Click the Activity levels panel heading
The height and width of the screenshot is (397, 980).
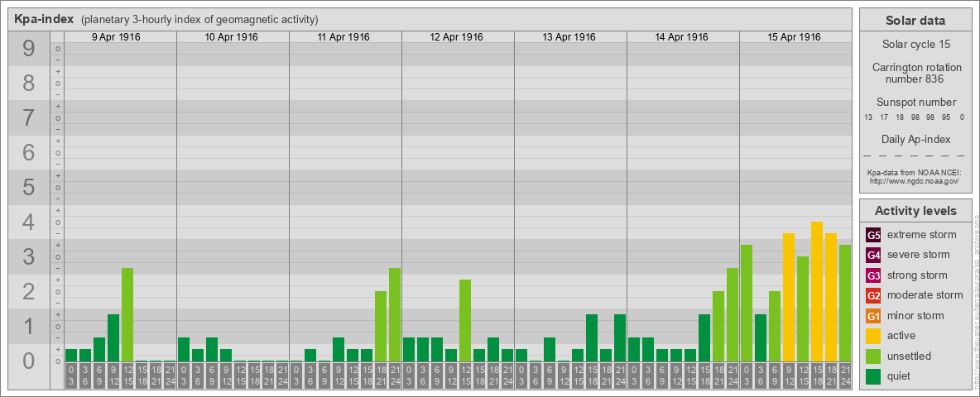click(915, 211)
